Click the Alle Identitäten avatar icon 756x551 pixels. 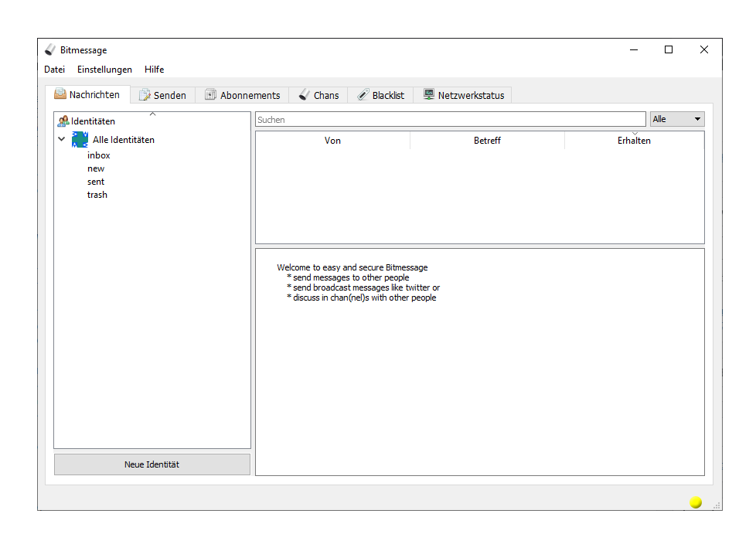(80, 139)
